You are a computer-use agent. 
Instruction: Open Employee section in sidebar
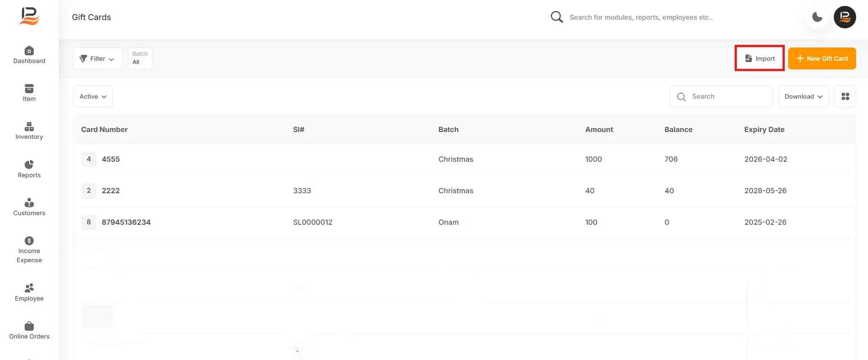point(29,288)
